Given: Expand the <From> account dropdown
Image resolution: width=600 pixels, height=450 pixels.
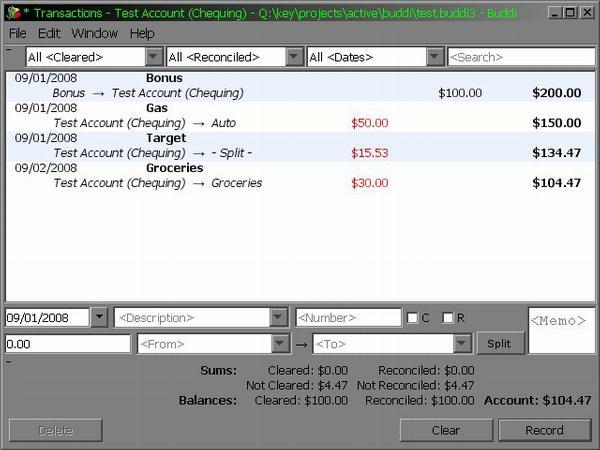Looking at the screenshot, I should [281, 343].
